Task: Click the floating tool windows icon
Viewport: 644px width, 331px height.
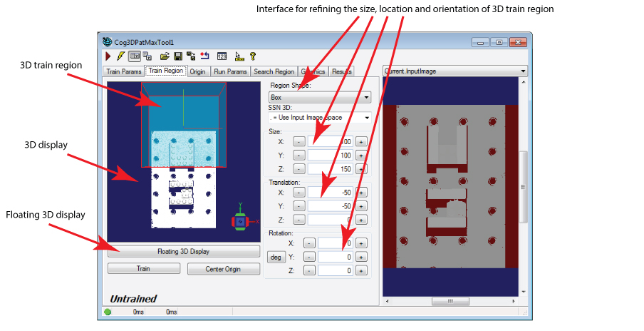Action: [x=147, y=56]
